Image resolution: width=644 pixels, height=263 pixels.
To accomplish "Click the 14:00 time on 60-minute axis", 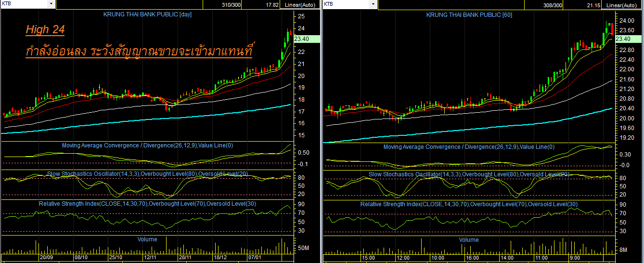I will tap(507, 258).
